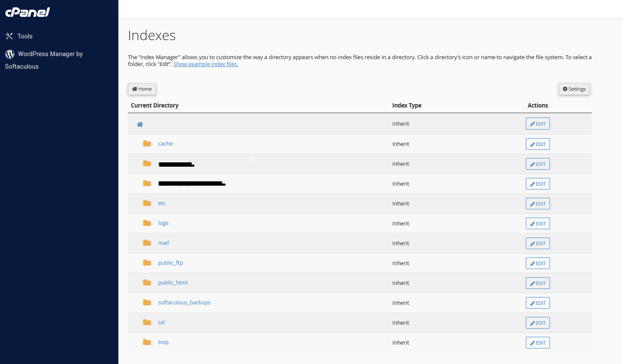Select the Tools wrench icon in sidebar
This screenshot has width=623, height=364.
click(x=10, y=36)
